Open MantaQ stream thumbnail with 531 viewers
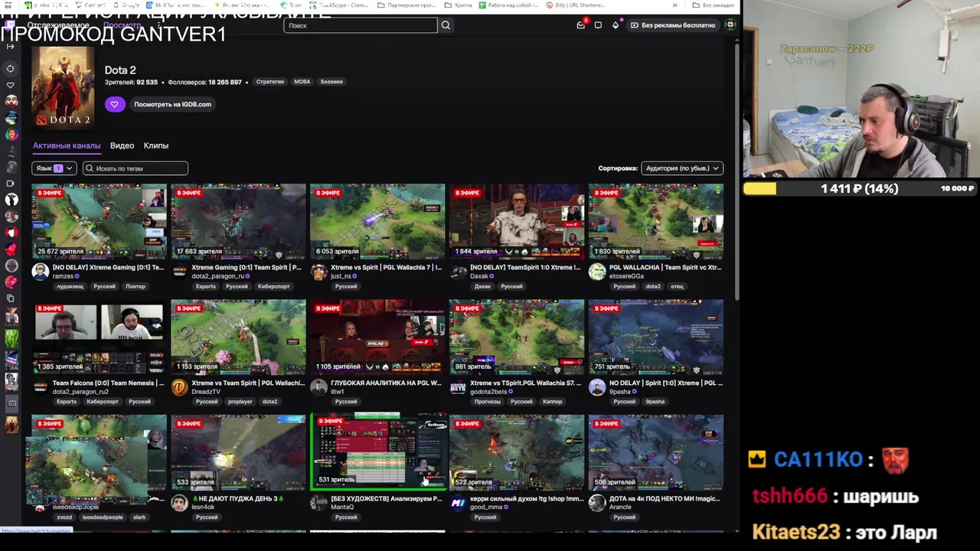This screenshot has width=980, height=551. (377, 452)
